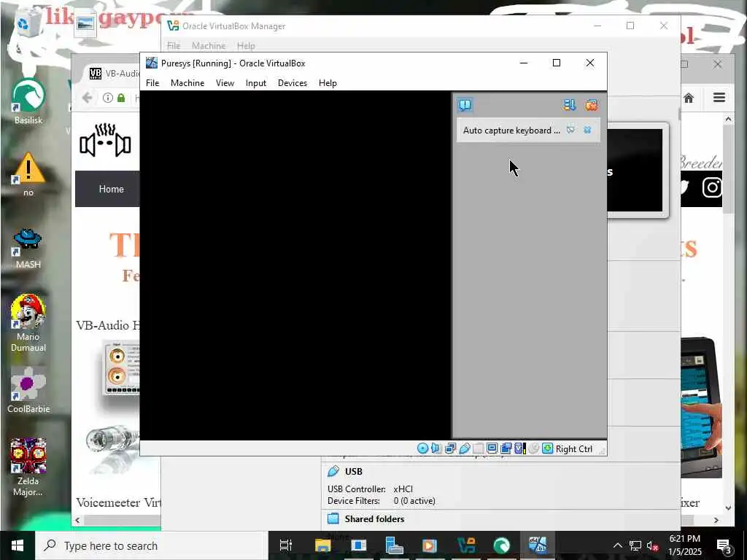Click Home in the VB-Audio site navigation
Image resolution: width=747 pixels, height=560 pixels.
click(x=111, y=189)
